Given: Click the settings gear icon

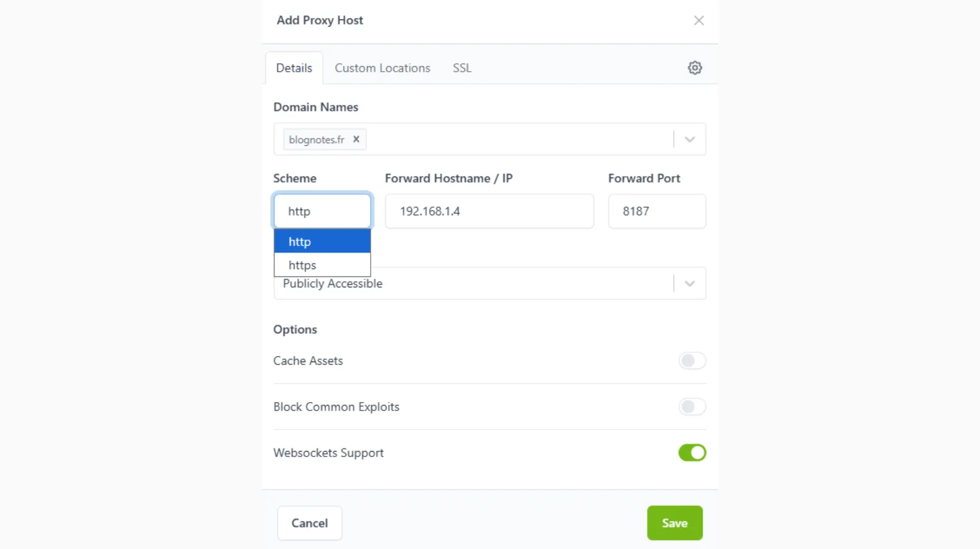Looking at the screenshot, I should pos(695,68).
